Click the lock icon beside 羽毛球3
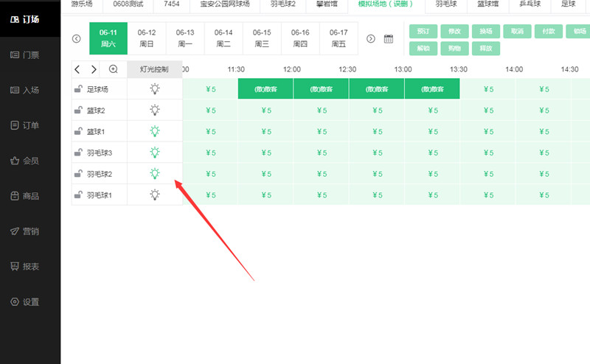590x364 pixels. pyautogui.click(x=78, y=153)
